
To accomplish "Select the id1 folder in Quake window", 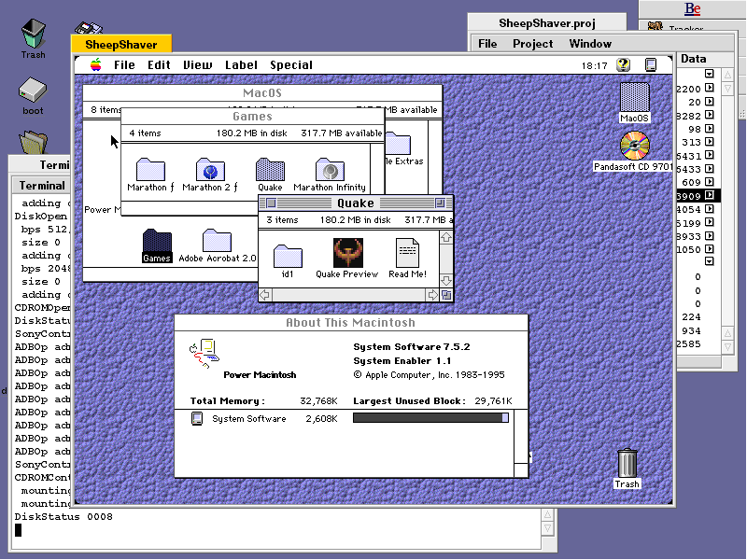I will pyautogui.click(x=288, y=255).
